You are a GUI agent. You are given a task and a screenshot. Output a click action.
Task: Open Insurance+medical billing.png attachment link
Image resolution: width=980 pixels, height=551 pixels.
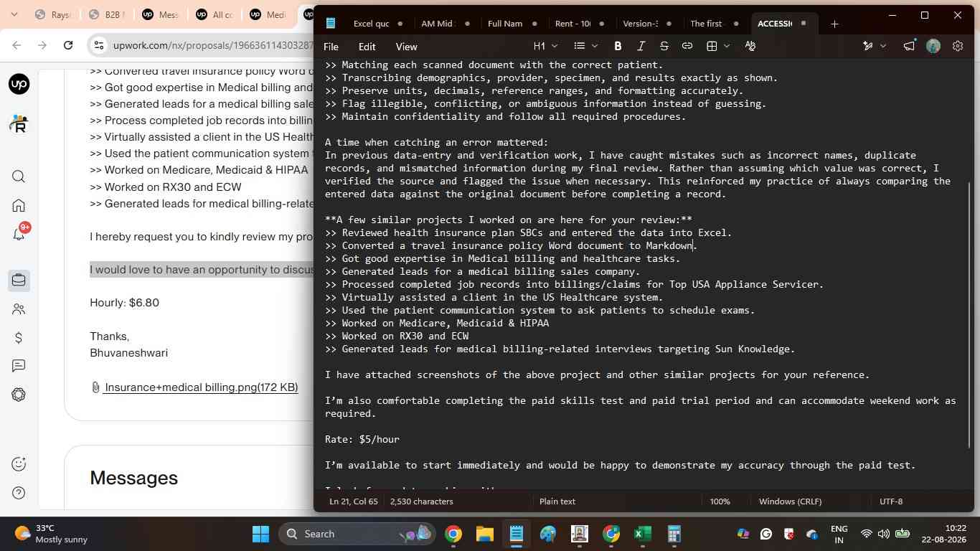pos(200,387)
